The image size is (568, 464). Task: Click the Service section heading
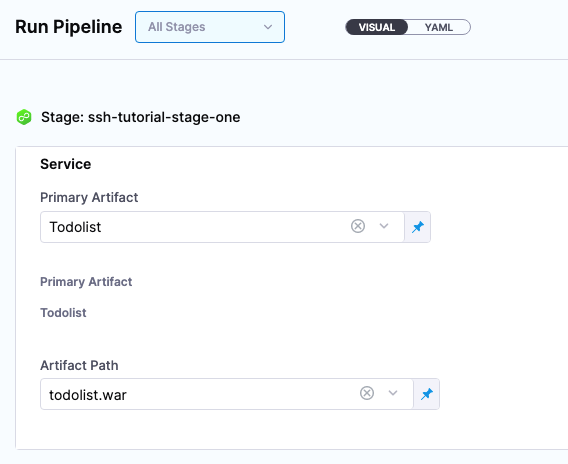(66, 164)
